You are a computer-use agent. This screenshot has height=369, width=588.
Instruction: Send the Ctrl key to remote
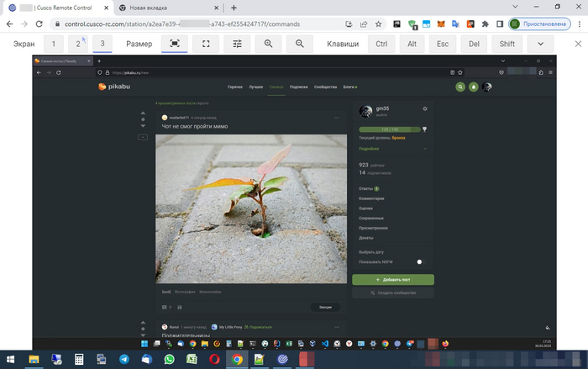click(382, 44)
